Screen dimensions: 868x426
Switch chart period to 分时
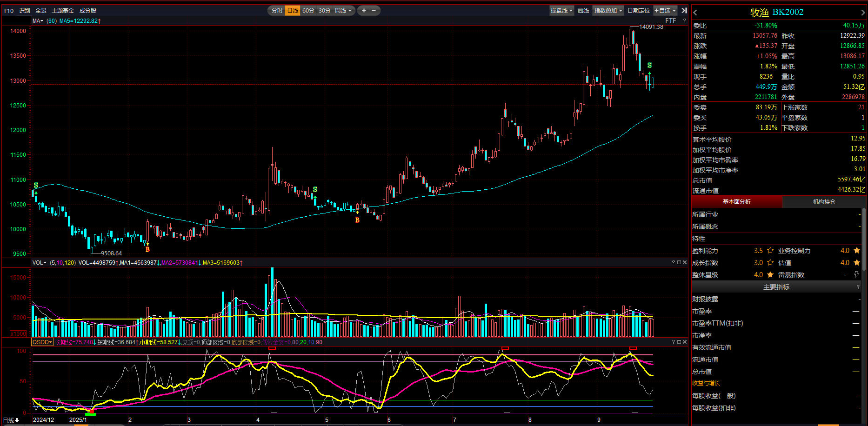277,10
